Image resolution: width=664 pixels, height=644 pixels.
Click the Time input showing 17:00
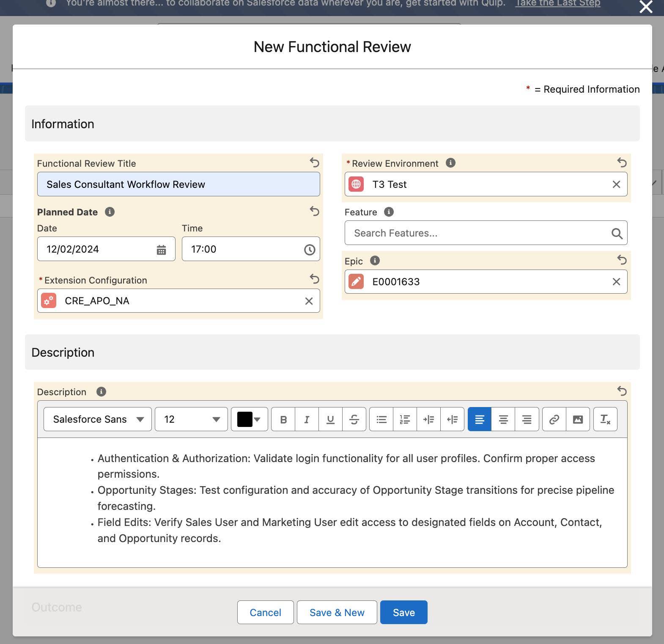251,249
